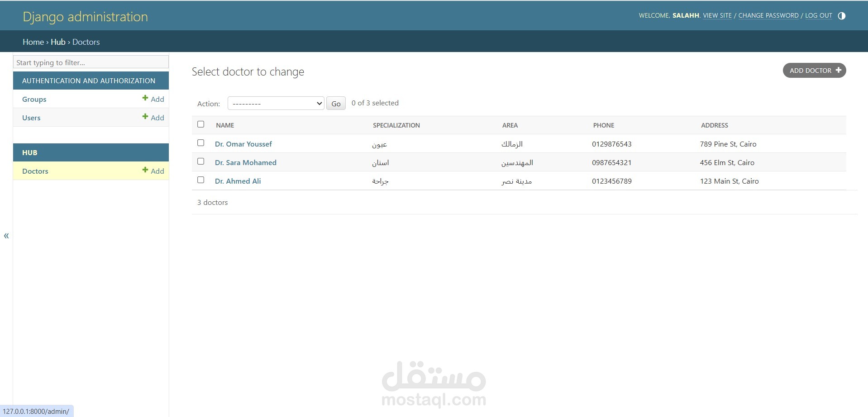Click the area المهندسين
The image size is (868, 417).
[517, 163]
